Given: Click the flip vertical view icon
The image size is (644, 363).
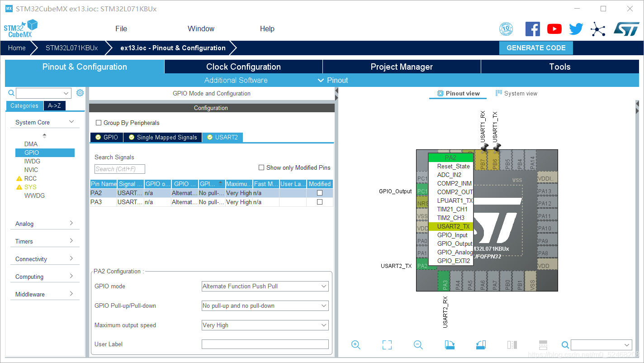Looking at the screenshot, I should (543, 345).
